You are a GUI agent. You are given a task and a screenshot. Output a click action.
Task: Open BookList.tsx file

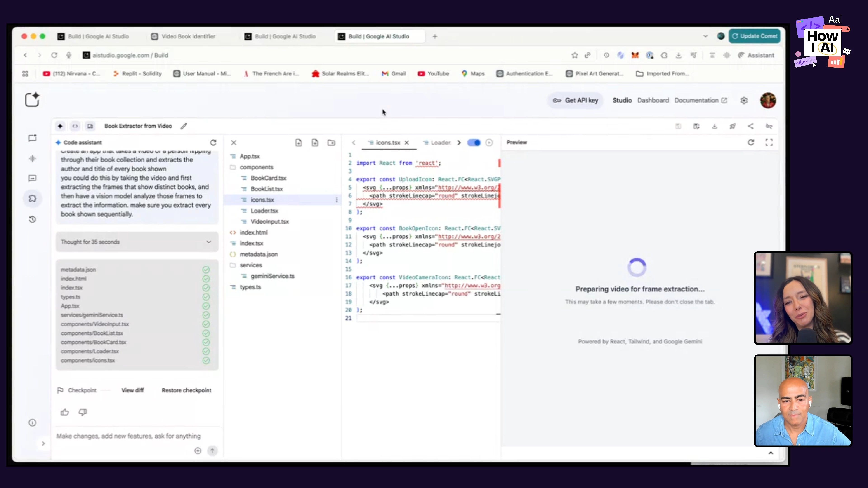(x=267, y=189)
